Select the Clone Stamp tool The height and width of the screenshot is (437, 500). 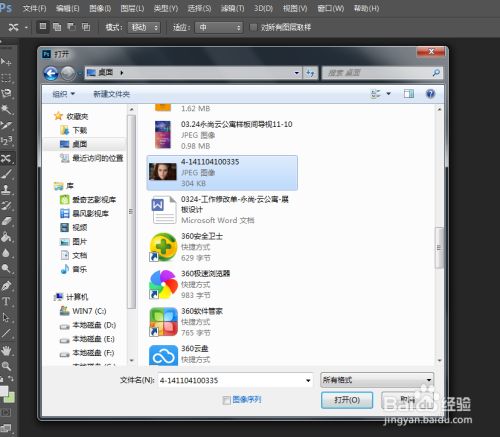coord(6,190)
